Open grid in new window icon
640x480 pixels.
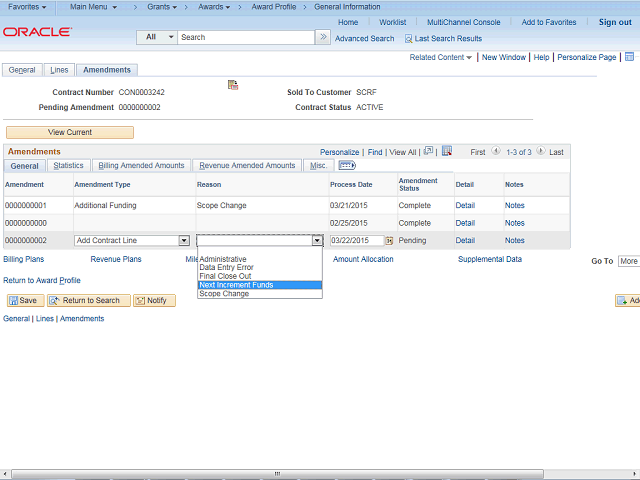tap(428, 152)
